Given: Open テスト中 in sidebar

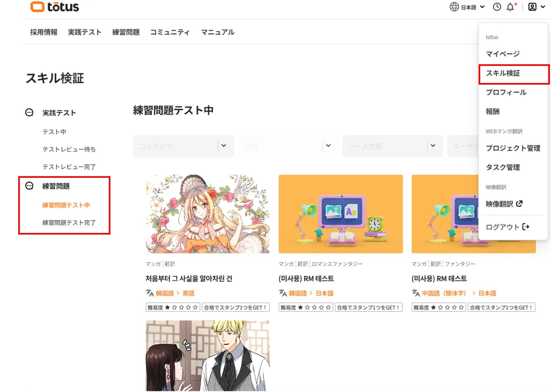Looking at the screenshot, I should tap(54, 132).
